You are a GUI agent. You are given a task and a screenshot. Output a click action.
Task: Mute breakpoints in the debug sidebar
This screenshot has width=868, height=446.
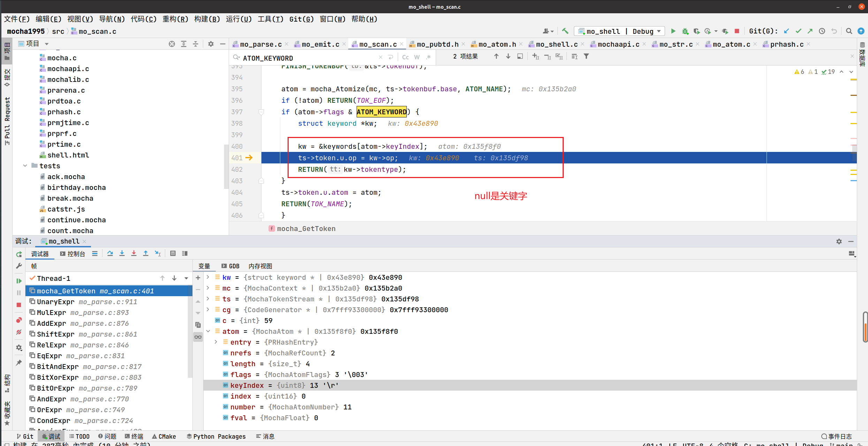pos(19,332)
